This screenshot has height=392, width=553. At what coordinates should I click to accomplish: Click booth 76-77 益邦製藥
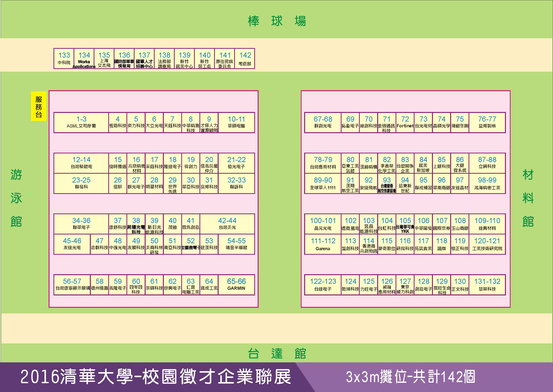487,122
